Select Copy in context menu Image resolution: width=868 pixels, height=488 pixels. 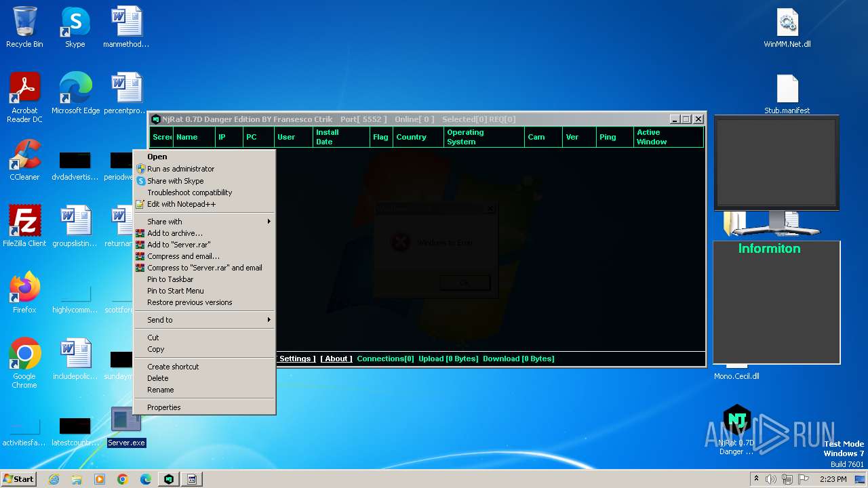204,349
